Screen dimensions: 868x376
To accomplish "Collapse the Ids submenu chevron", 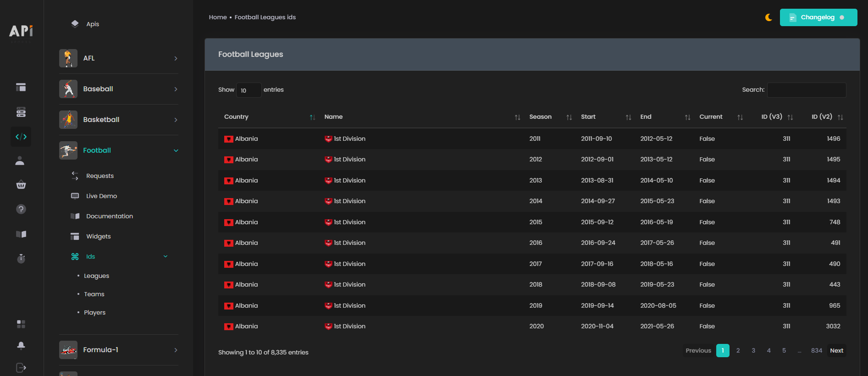I will pos(166,256).
